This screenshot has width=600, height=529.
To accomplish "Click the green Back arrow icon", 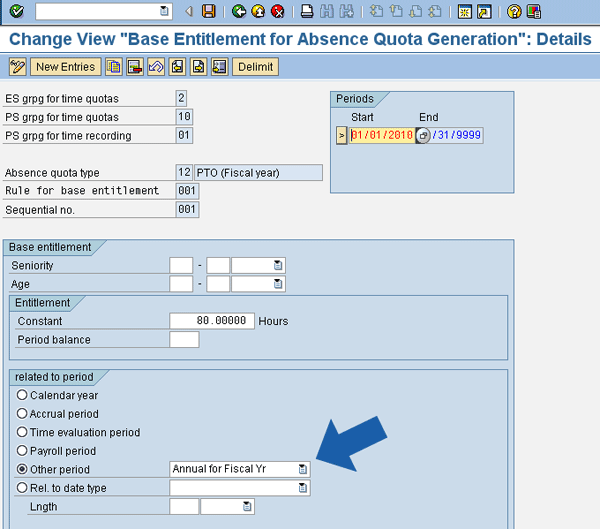I will [x=238, y=11].
